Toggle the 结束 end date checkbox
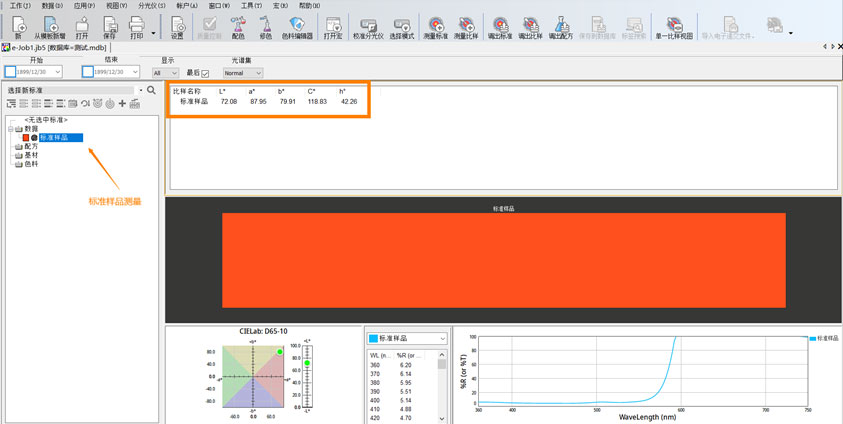843x424 pixels. (88, 72)
